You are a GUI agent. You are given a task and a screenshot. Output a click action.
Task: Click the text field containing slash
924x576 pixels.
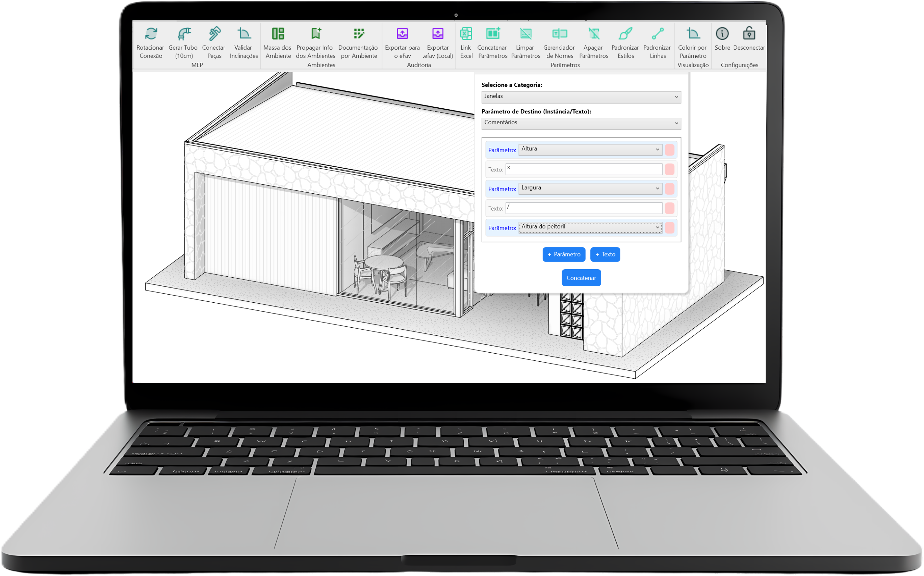(x=584, y=208)
